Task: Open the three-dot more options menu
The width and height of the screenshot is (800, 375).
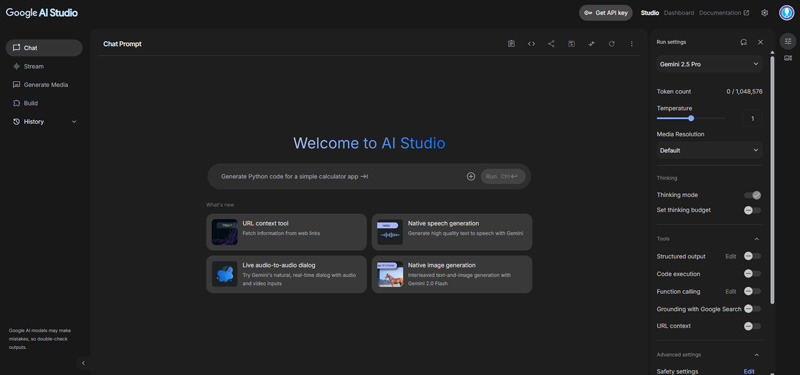Action: click(632, 44)
